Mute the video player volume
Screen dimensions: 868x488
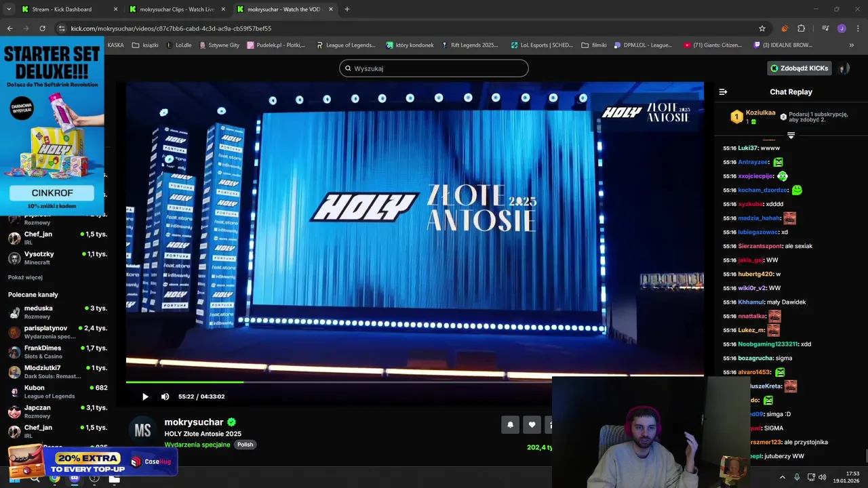[x=165, y=396]
